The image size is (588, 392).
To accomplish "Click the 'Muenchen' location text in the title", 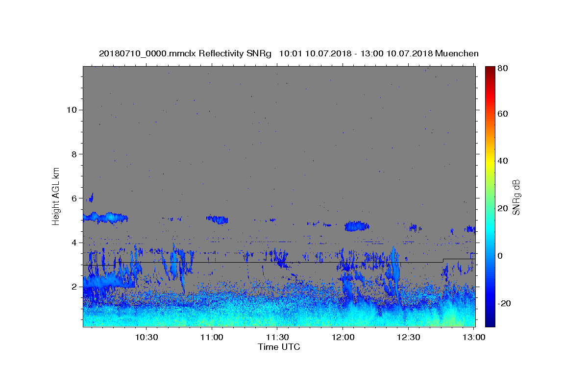I will [457, 53].
